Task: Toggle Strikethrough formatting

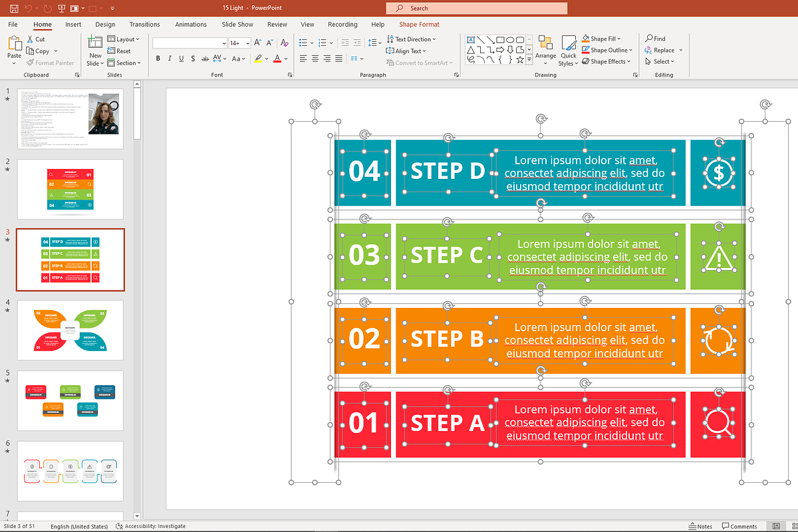Action: coord(207,59)
